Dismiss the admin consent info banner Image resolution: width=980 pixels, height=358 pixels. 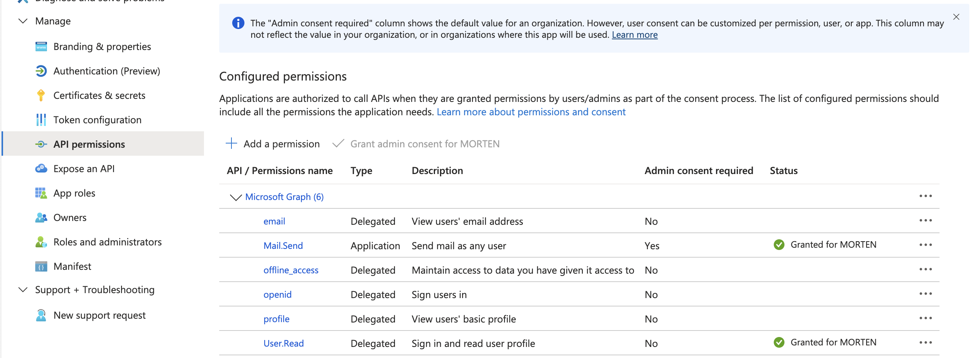956,17
